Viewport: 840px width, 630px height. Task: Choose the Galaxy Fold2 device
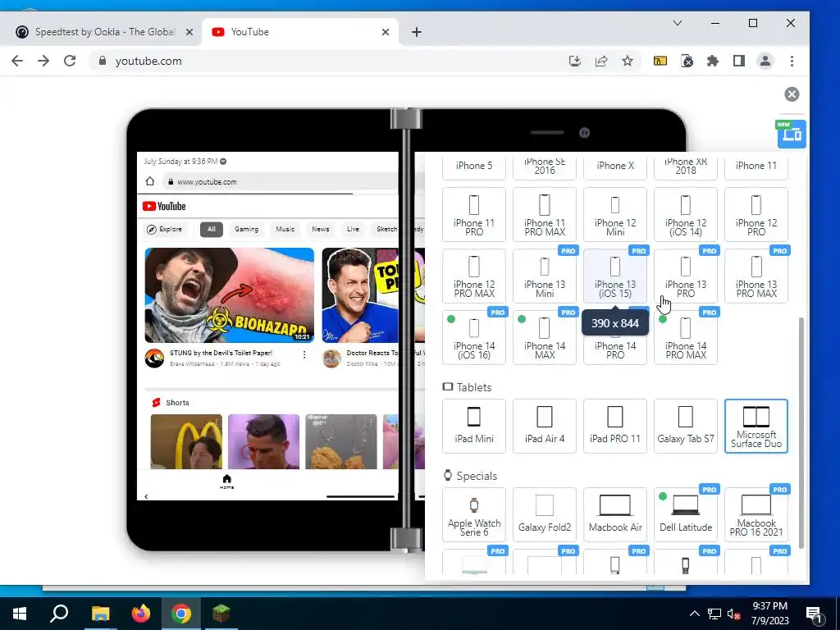pyautogui.click(x=545, y=514)
